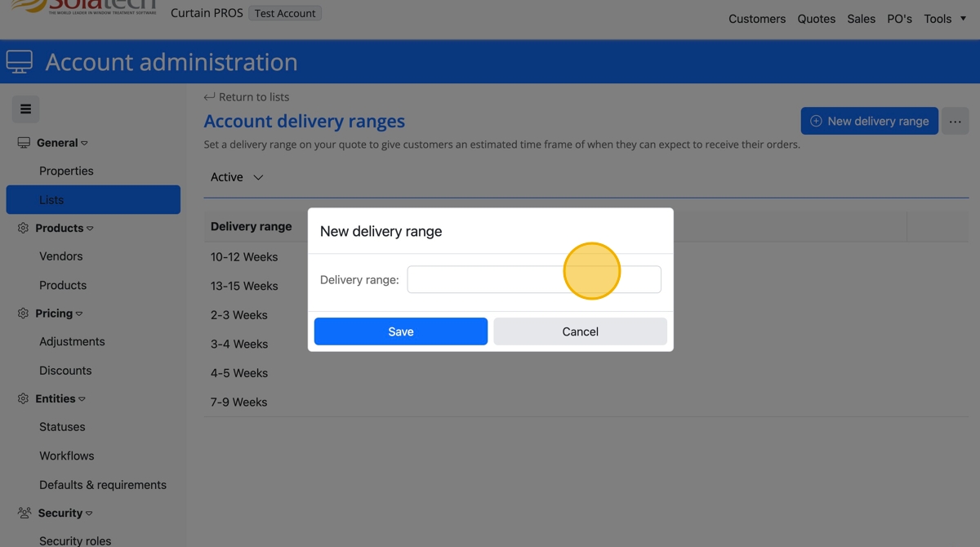Open the three-dots more options button
980x547 pixels.
click(x=955, y=121)
